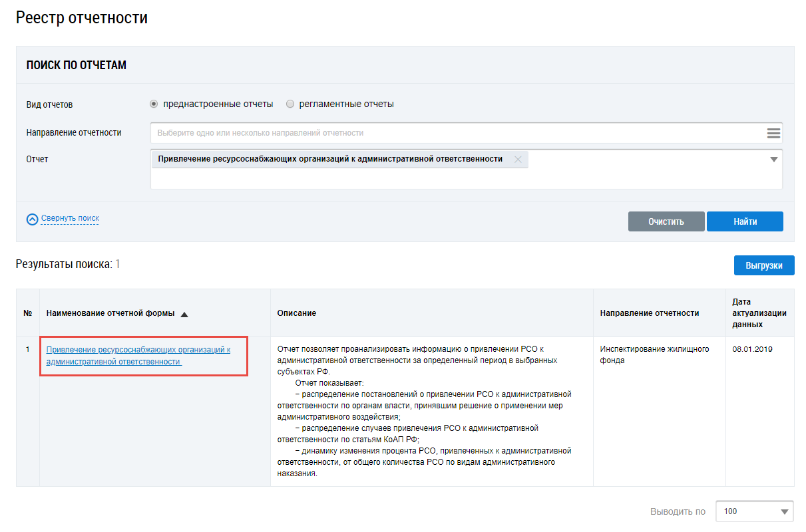Screen dimensions: 806x532
Task: Open the 'Направление отчетности' selection field
Action: click(458, 133)
